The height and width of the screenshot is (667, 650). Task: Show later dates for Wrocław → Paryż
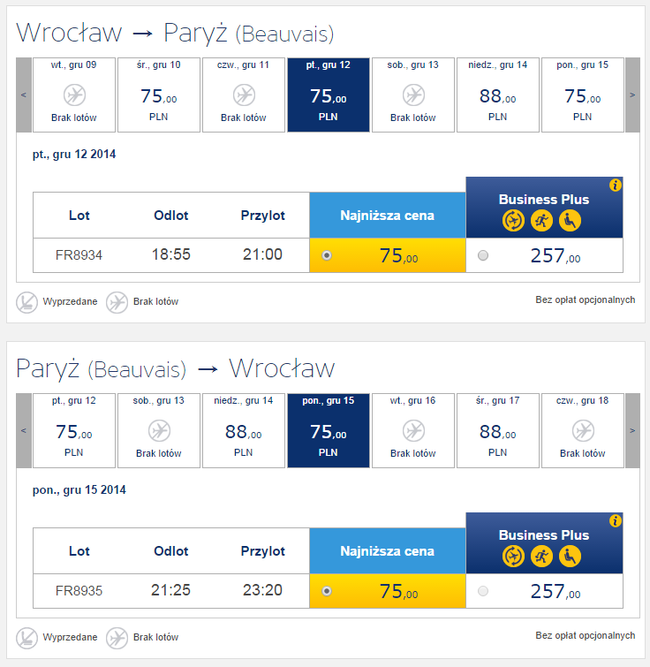click(x=632, y=95)
